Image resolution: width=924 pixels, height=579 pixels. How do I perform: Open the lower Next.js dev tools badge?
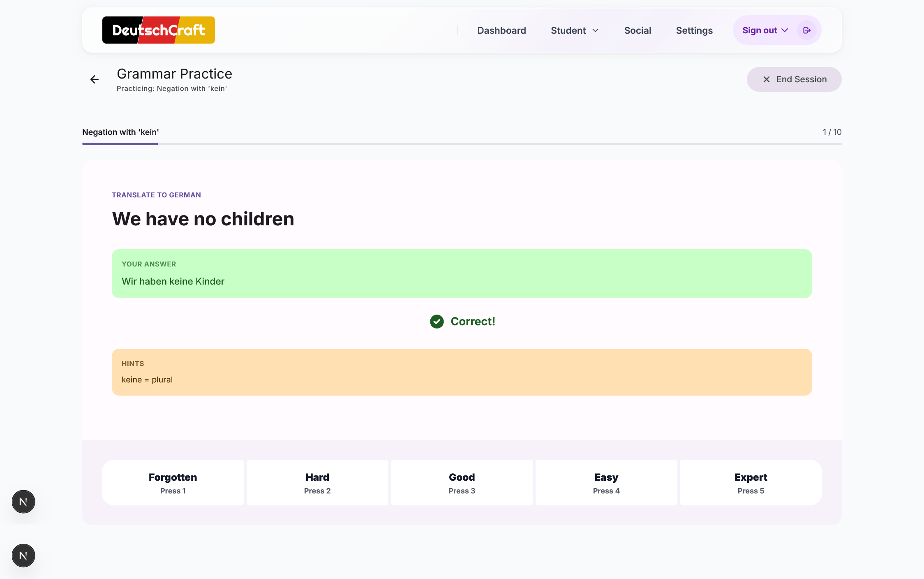(23, 556)
